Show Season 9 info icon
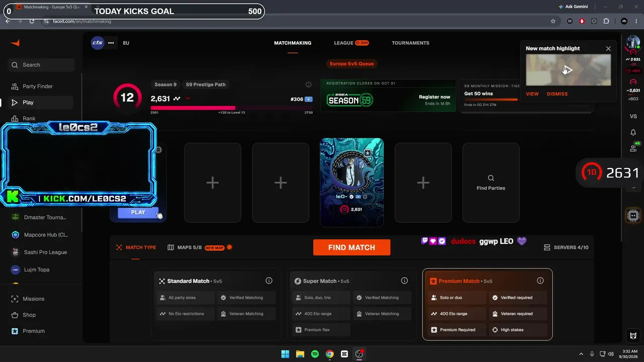This screenshot has height=362, width=644. click(x=308, y=84)
